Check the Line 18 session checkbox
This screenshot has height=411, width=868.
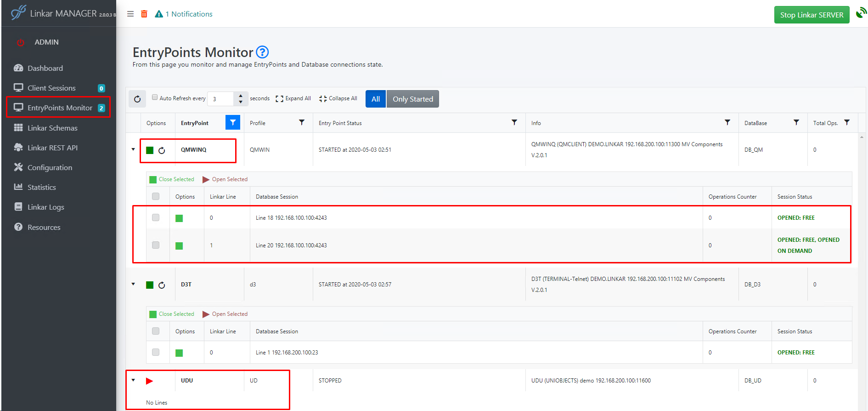(156, 217)
